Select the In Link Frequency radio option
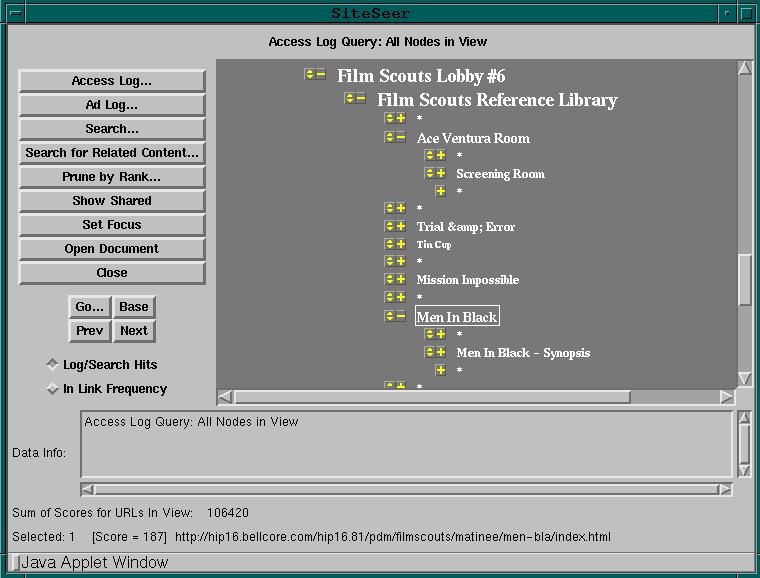760x578 pixels. click(52, 388)
